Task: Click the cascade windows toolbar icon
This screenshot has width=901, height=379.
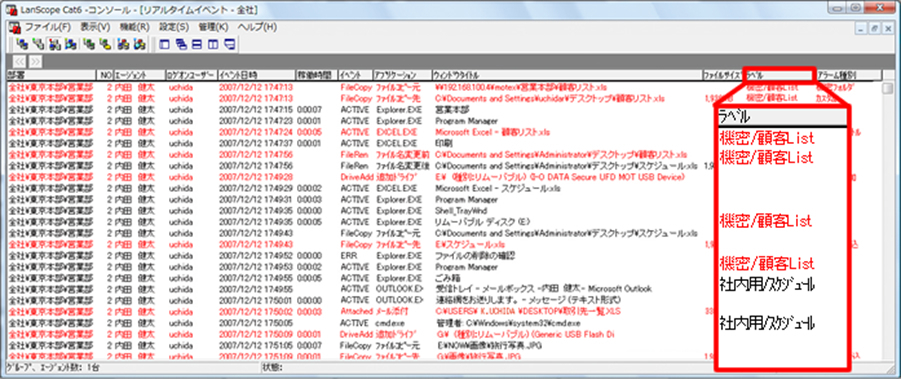Action: 181,44
